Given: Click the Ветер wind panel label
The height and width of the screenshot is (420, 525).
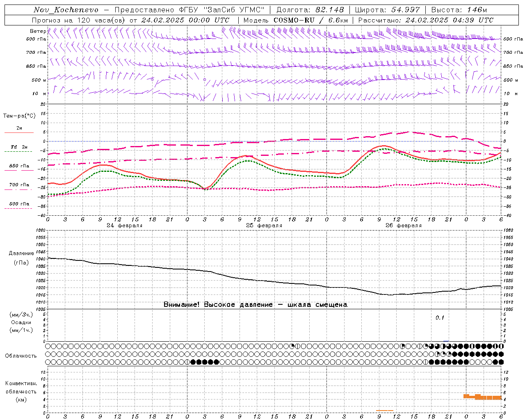Looking at the screenshot, I should 38,31.
